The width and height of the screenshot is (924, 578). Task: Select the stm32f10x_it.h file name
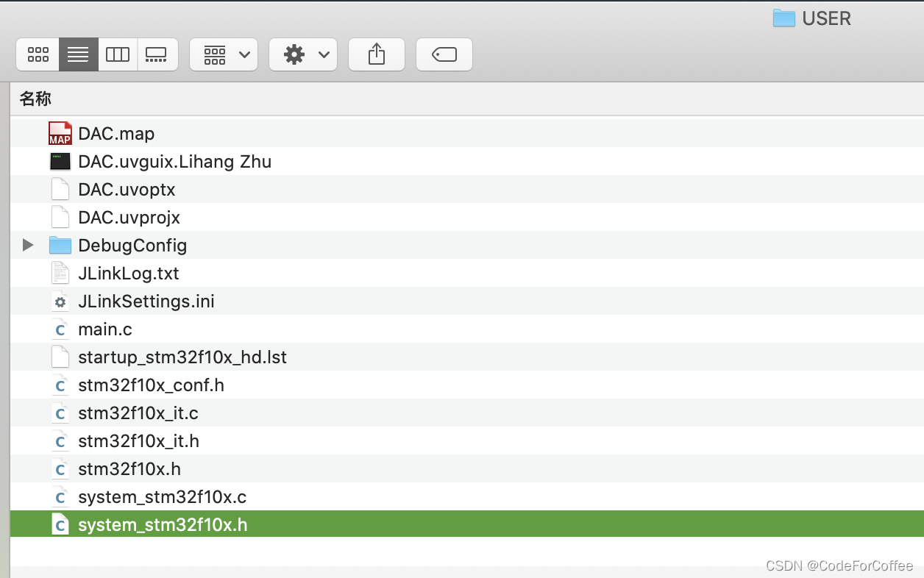click(x=138, y=441)
